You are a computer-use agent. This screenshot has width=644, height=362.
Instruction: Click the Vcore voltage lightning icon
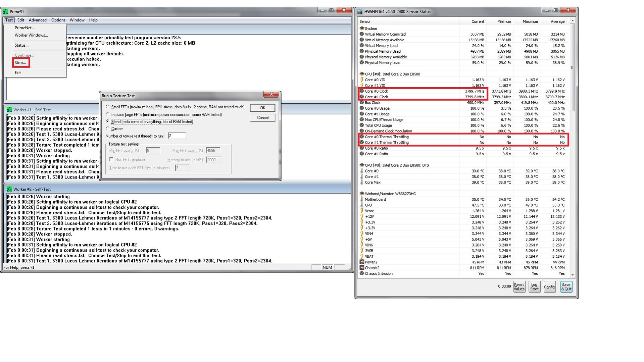coord(362,211)
